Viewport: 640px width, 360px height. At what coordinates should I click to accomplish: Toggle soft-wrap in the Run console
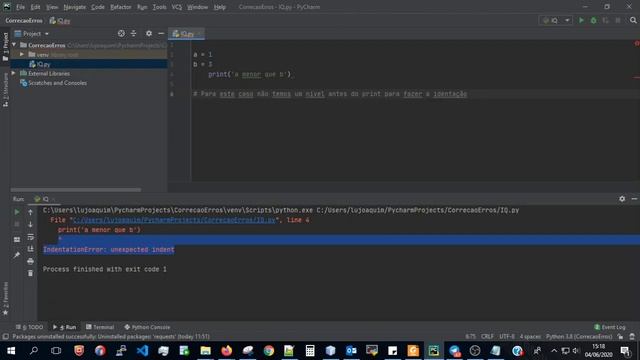tap(30, 237)
